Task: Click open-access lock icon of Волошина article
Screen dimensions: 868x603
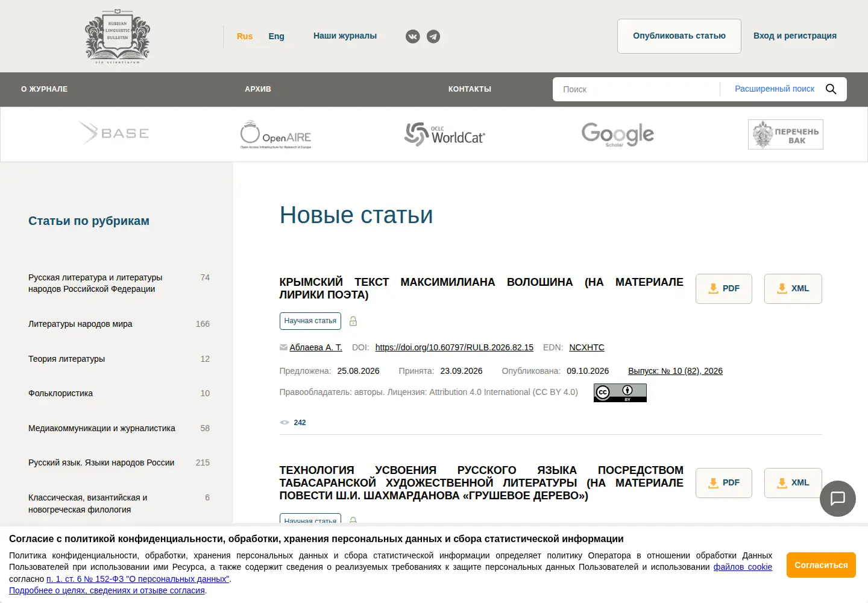Action: coord(353,321)
